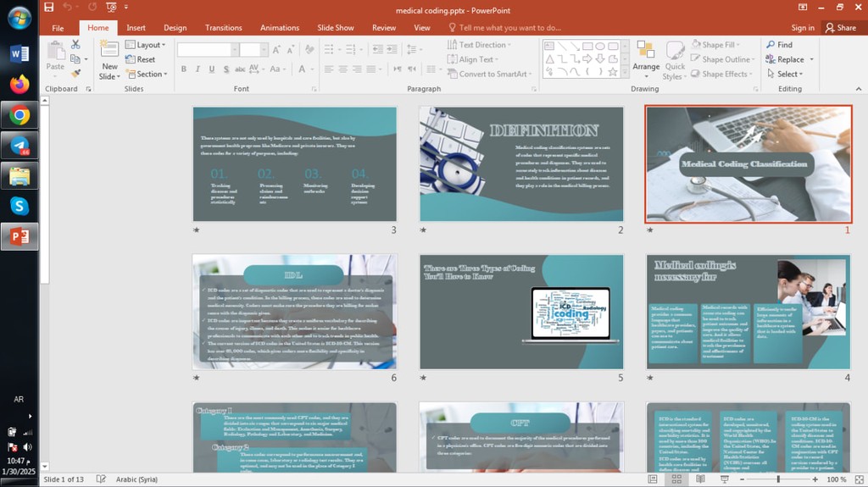This screenshot has width=868, height=487.
Task: Switch to Normal view icon
Action: coord(653,479)
